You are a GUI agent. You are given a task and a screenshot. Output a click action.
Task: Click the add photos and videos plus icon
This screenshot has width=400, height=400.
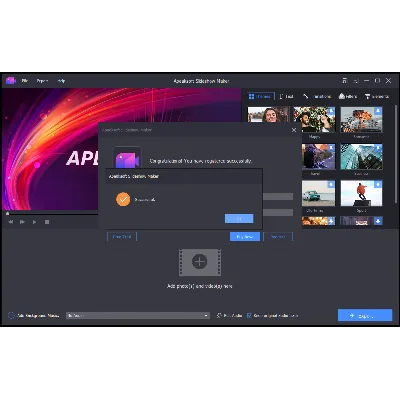coord(200,262)
